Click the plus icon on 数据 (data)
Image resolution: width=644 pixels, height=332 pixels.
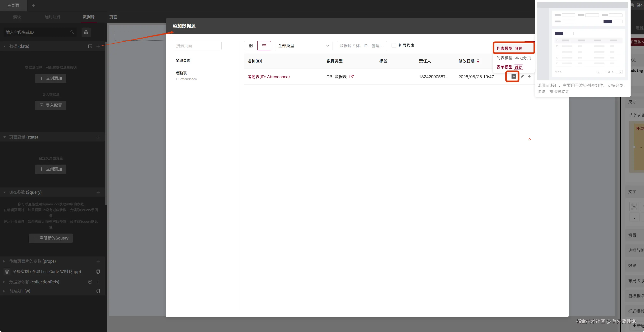(98, 46)
